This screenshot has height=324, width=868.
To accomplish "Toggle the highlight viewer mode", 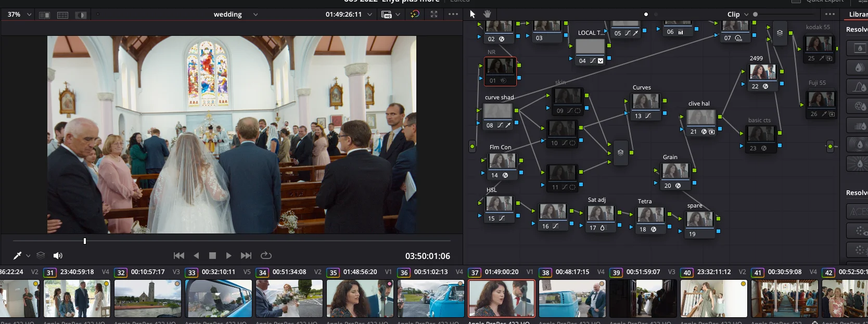I will 81,15.
